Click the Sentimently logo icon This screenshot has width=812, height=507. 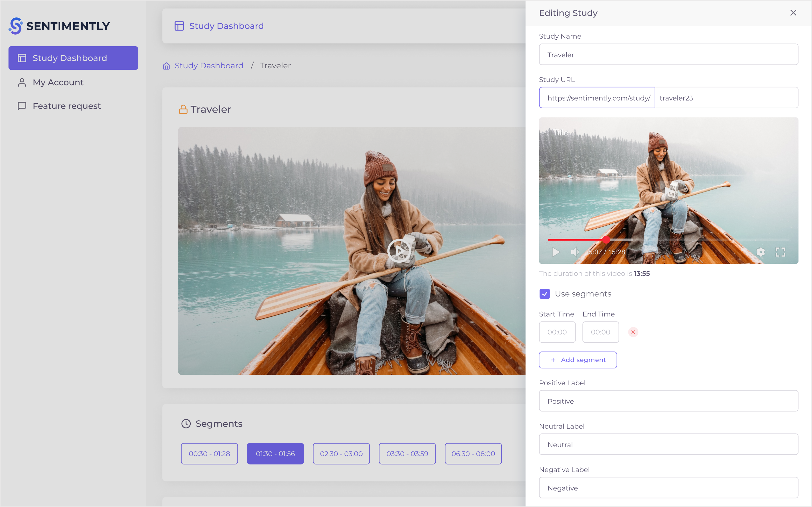[x=16, y=26]
